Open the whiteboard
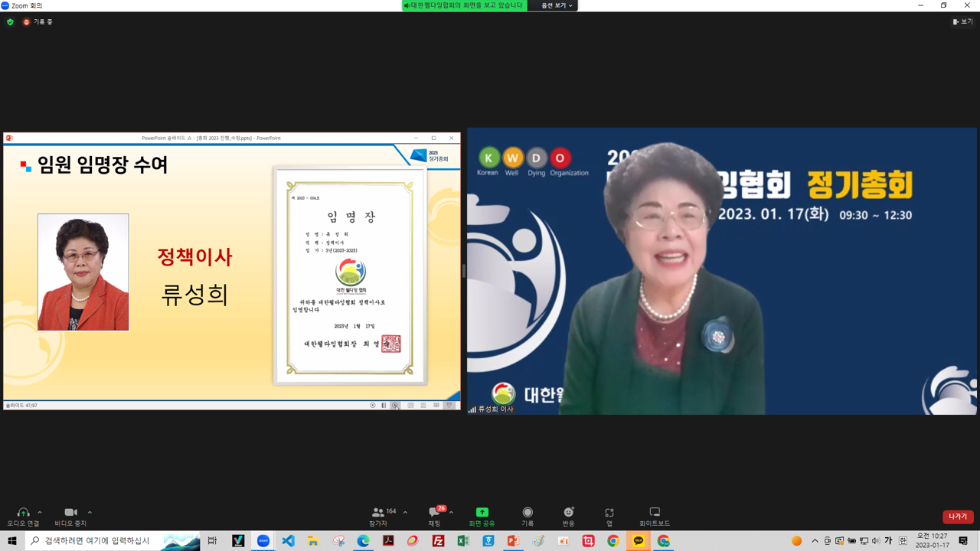The image size is (980, 551). (655, 513)
